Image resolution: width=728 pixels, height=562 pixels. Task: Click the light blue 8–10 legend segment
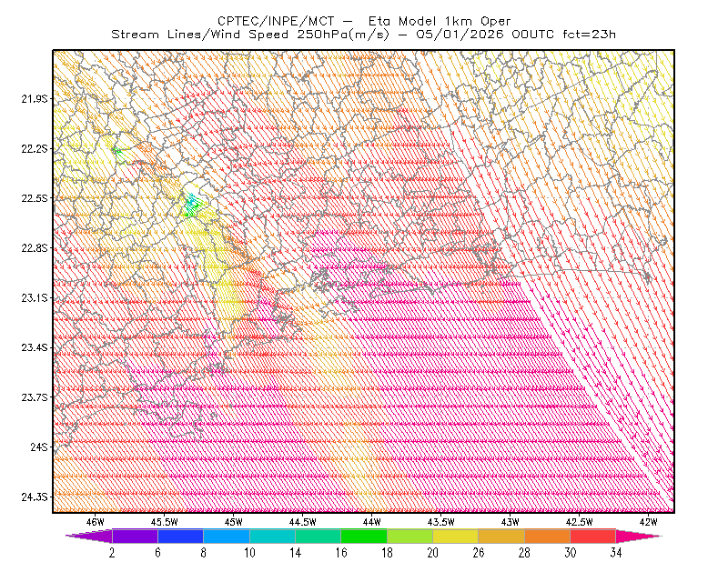pyautogui.click(x=227, y=536)
